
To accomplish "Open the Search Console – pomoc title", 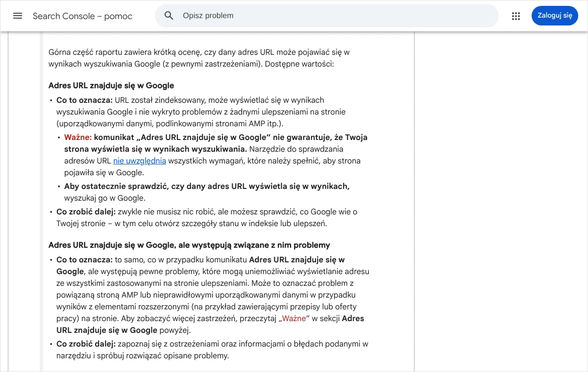I will click(x=82, y=16).
